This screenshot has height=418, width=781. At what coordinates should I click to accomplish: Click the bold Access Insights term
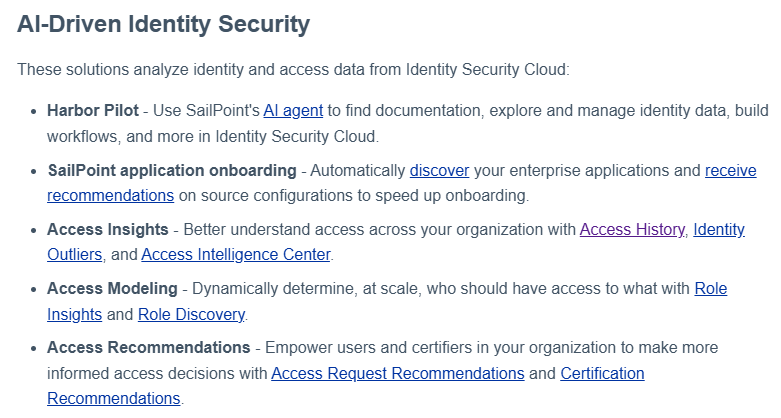coord(108,229)
